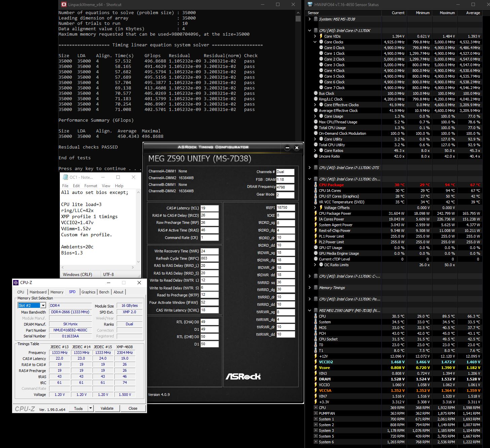Image resolution: width=490 pixels, height=448 pixels.
Task: Click the tREFI value field
Action: click(x=286, y=208)
